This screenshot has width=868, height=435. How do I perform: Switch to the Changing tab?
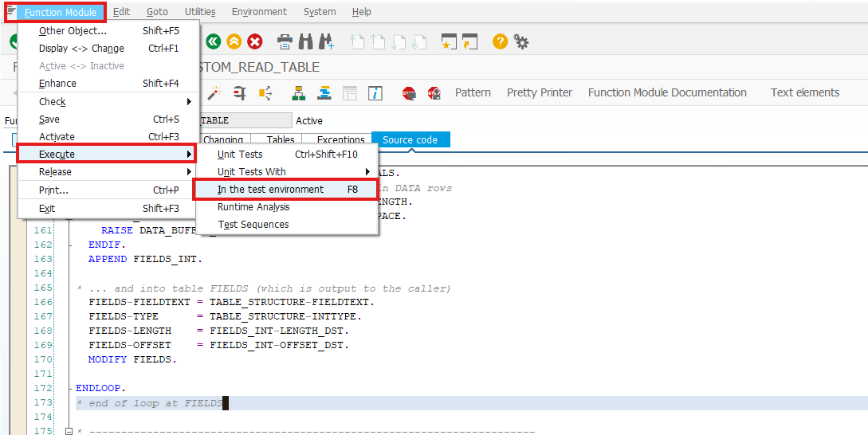click(223, 140)
